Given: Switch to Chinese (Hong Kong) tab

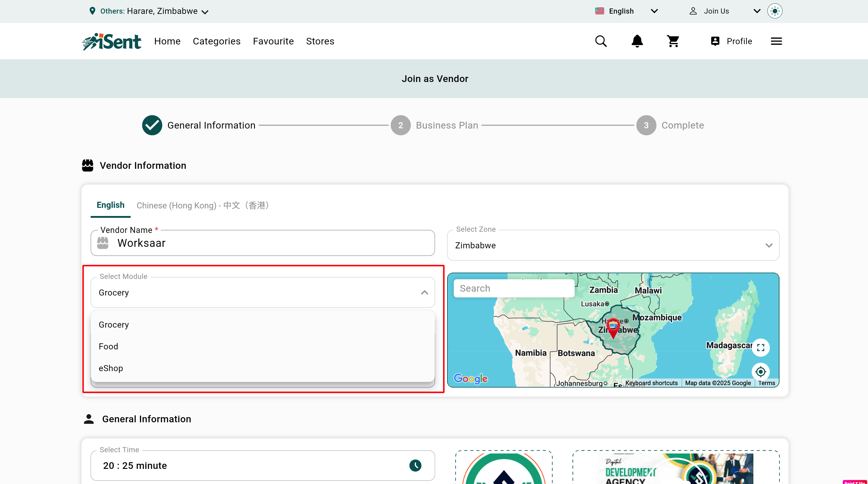Looking at the screenshot, I should (202, 205).
